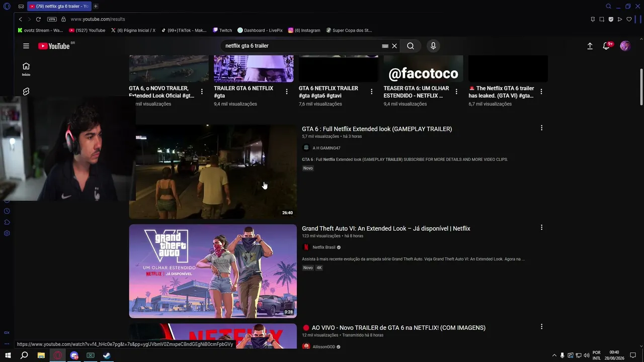
Task: Click the address bar showing www.youtube.com/results
Action: click(x=98, y=19)
